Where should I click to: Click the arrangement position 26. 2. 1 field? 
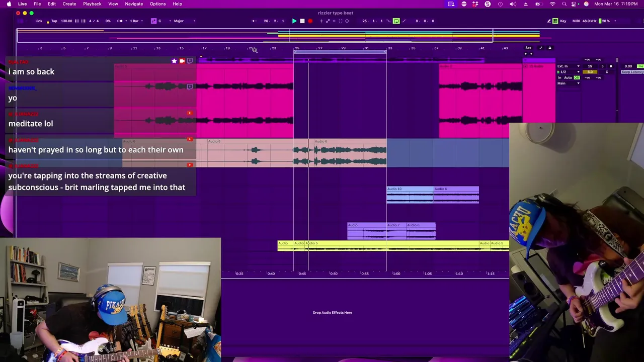click(274, 21)
